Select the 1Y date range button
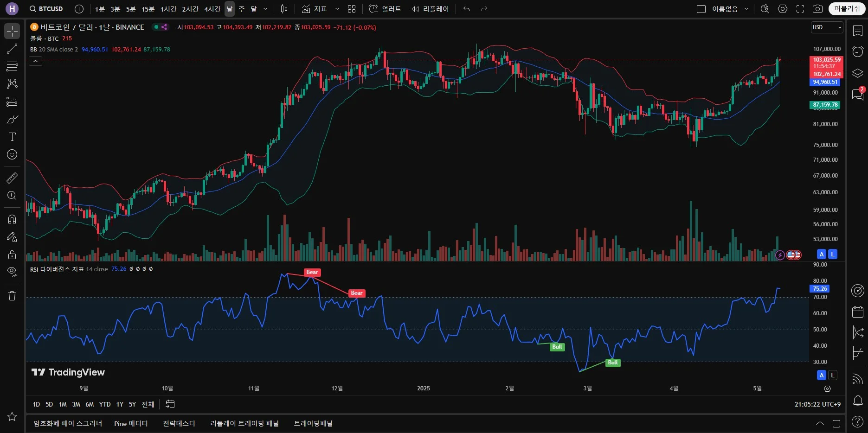The width and height of the screenshot is (868, 433). tap(120, 404)
